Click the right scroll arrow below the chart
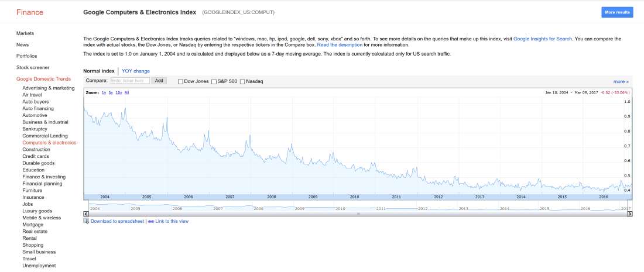 tap(630, 214)
